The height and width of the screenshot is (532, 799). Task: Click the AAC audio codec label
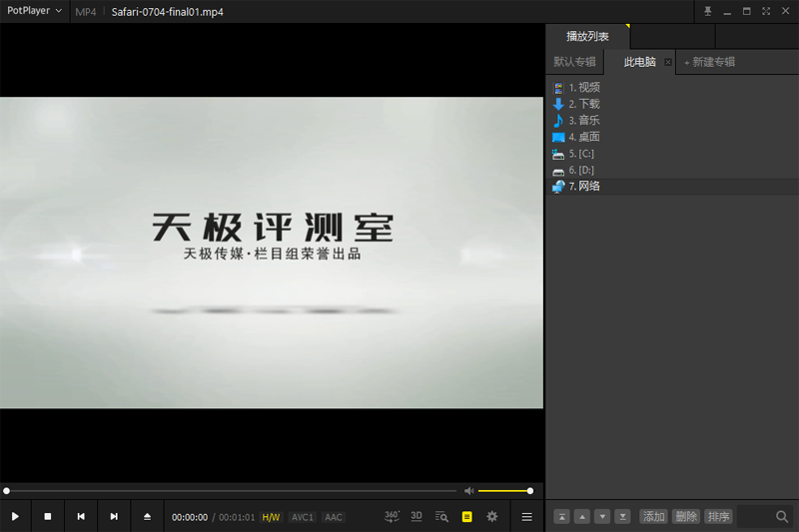pos(334,517)
